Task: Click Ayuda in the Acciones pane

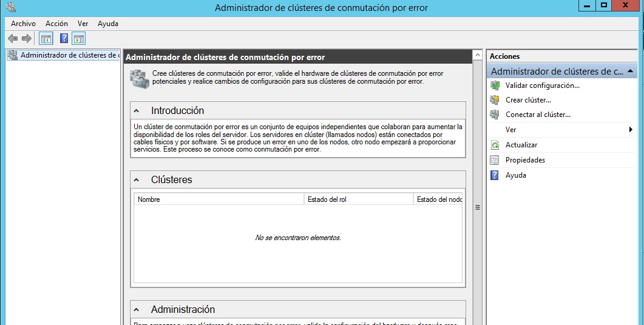Action: (515, 175)
